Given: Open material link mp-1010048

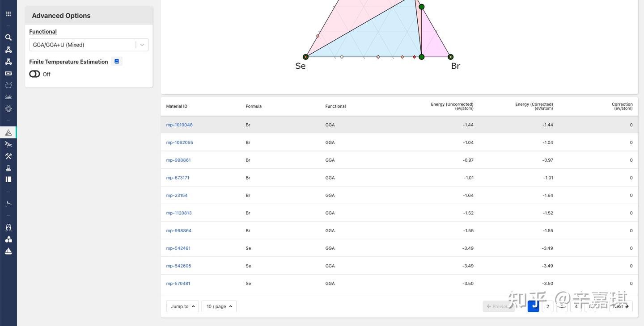Looking at the screenshot, I should coord(179,125).
